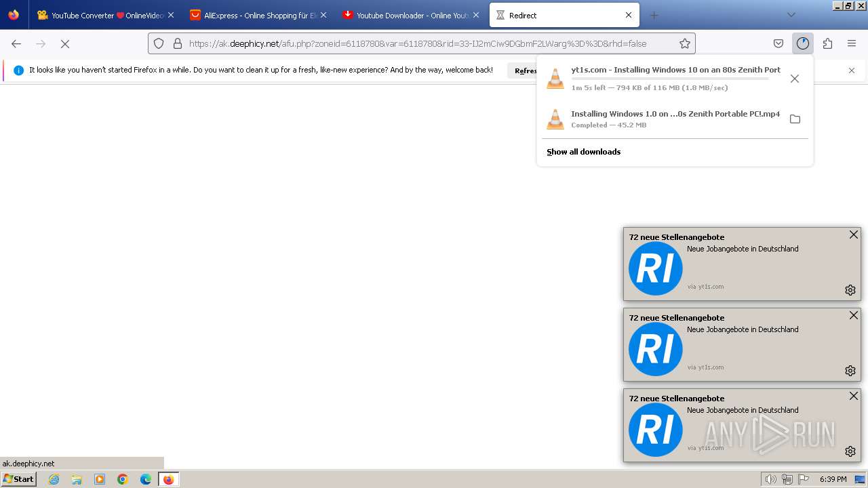The height and width of the screenshot is (488, 868).
Task: Click the download progress bar
Action: pos(670,79)
